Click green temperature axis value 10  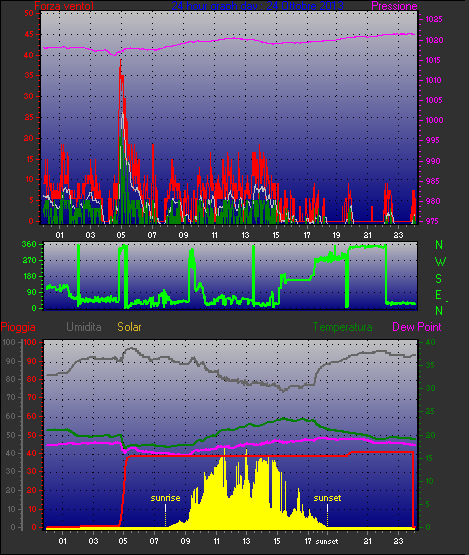(429, 481)
